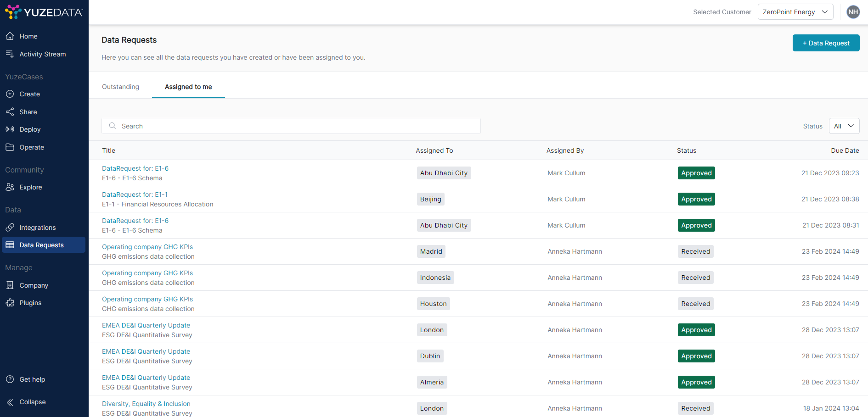
Task: Click the Operate folder icon
Action: [x=10, y=147]
